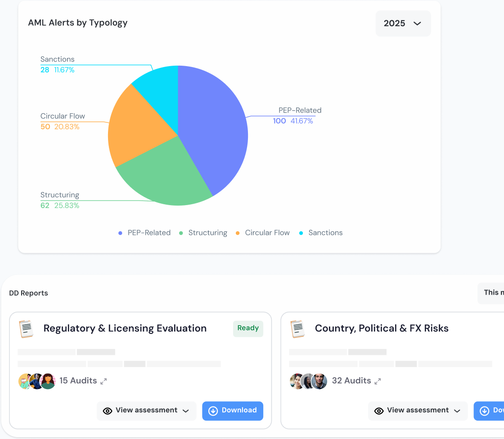Click the Ready status badge
504x439 pixels.
click(x=248, y=328)
